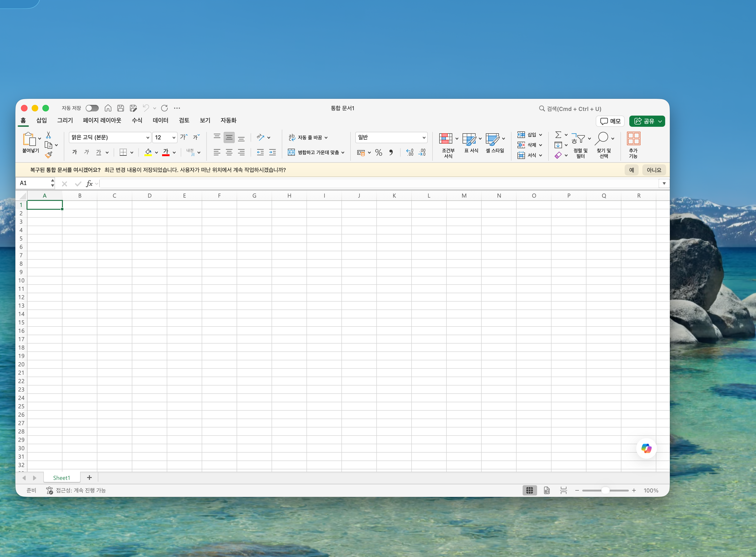Increase indent icon
This screenshot has width=756, height=557.
[x=272, y=152]
